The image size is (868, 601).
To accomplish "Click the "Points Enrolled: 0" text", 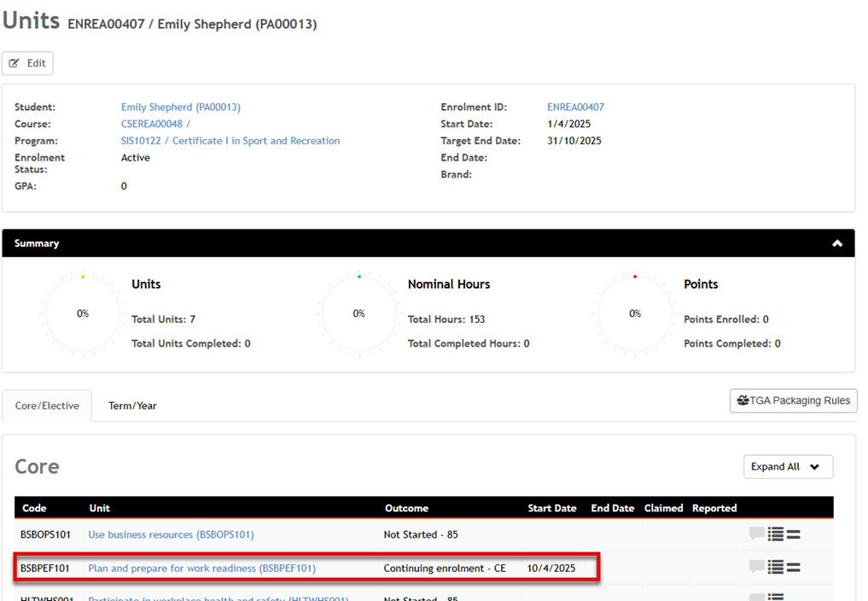I will 726,319.
